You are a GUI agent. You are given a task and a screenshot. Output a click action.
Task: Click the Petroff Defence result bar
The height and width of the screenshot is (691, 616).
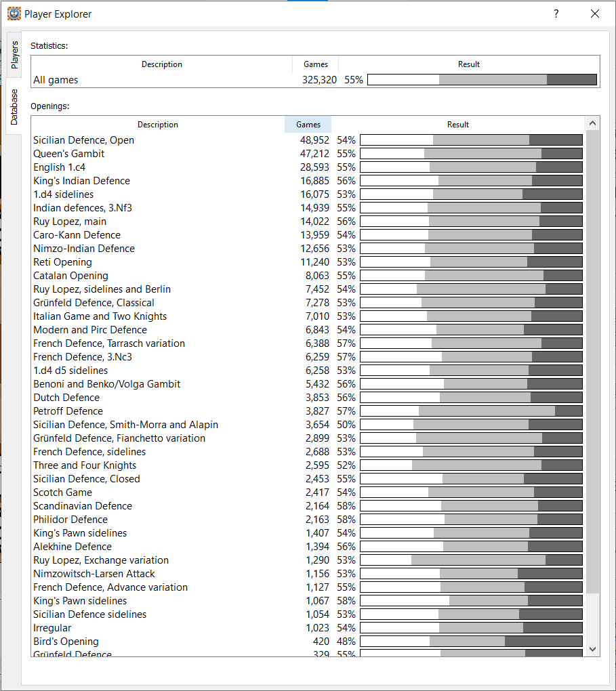(470, 411)
